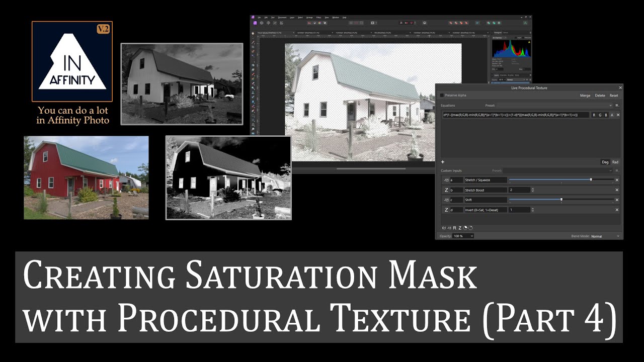The width and height of the screenshot is (644, 362).
Task: Change input type icon for Shift row
Action: pos(446,200)
